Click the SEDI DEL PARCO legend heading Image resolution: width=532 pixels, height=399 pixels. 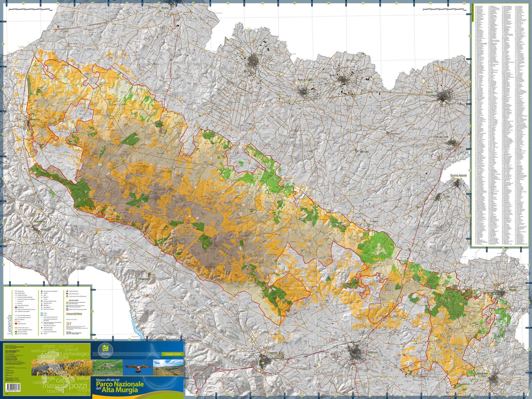point(74,301)
